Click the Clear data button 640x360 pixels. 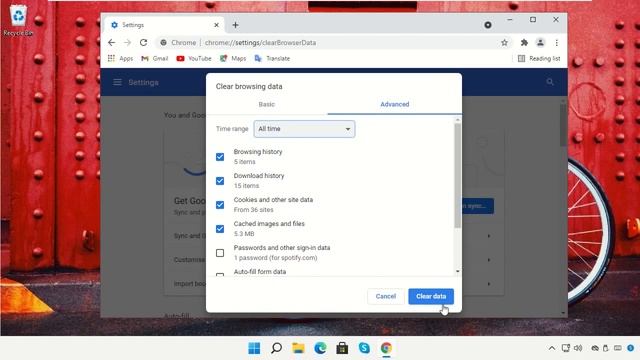[x=431, y=296]
